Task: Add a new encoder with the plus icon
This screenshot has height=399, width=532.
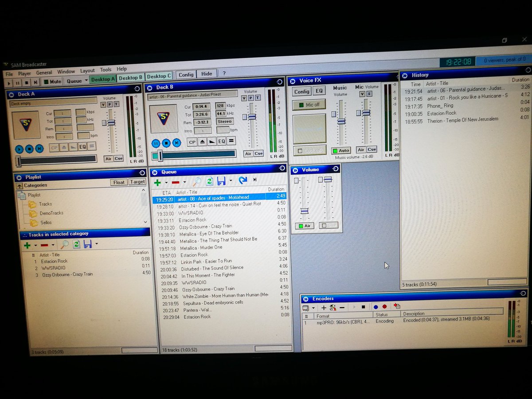Action: click(324, 307)
